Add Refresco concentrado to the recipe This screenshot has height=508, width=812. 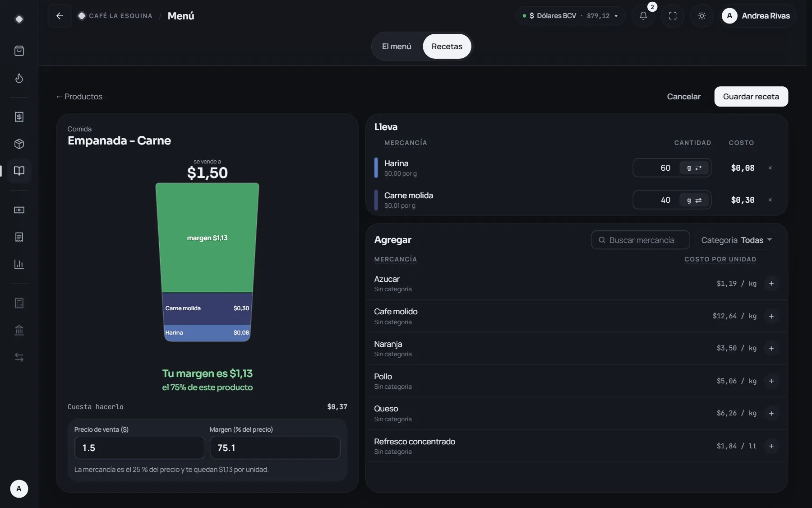[x=771, y=446]
